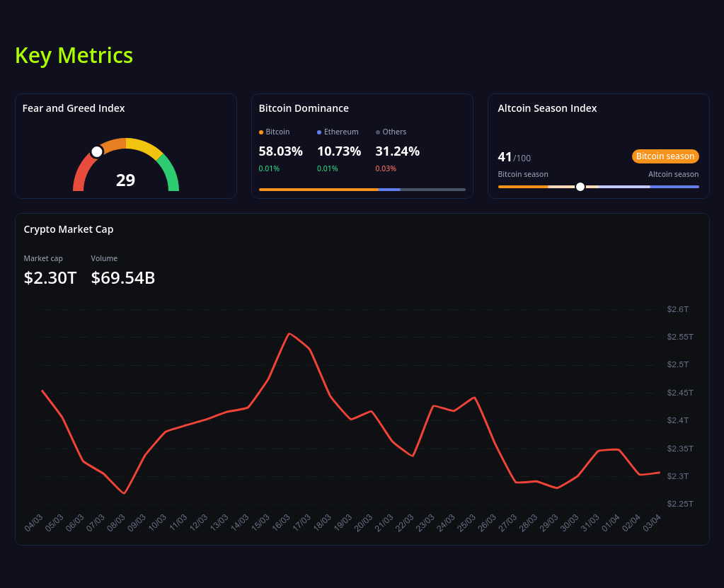The image size is (724, 588).
Task: Click the $2.6T axis label
Action: tap(677, 309)
